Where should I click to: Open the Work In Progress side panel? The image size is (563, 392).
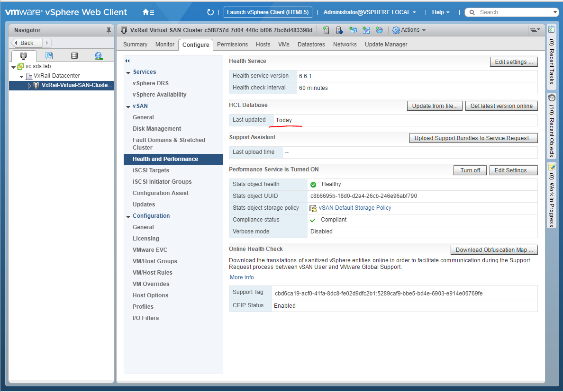551,195
